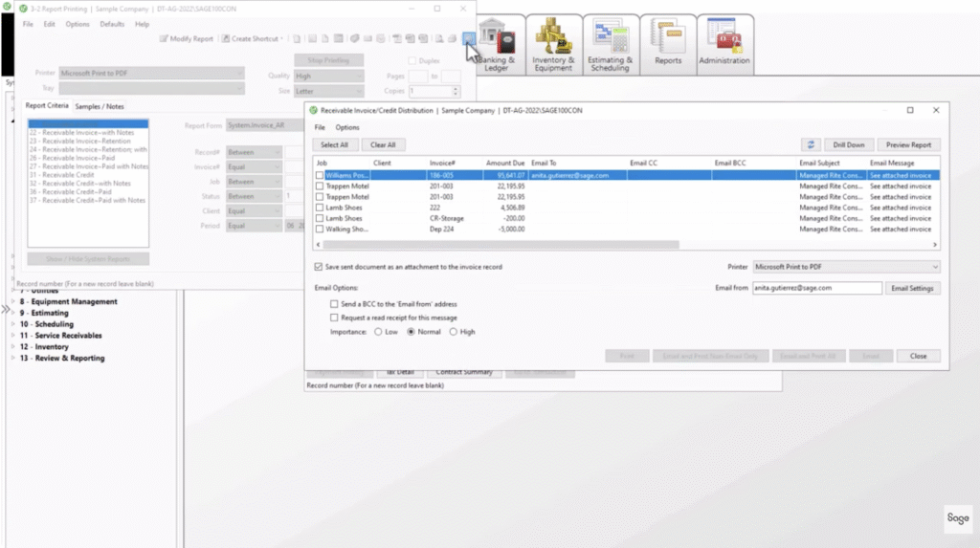The height and width of the screenshot is (548, 980).
Task: Open the Invoice# Equal dropdown
Action: coord(253,166)
